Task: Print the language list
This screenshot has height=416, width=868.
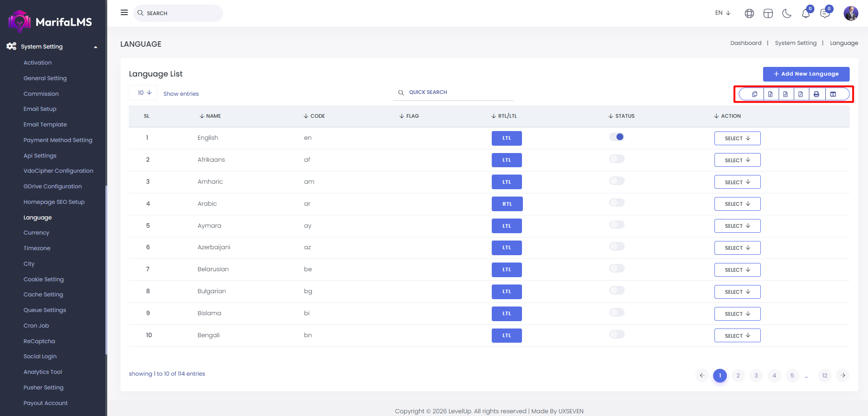Action: 816,94
